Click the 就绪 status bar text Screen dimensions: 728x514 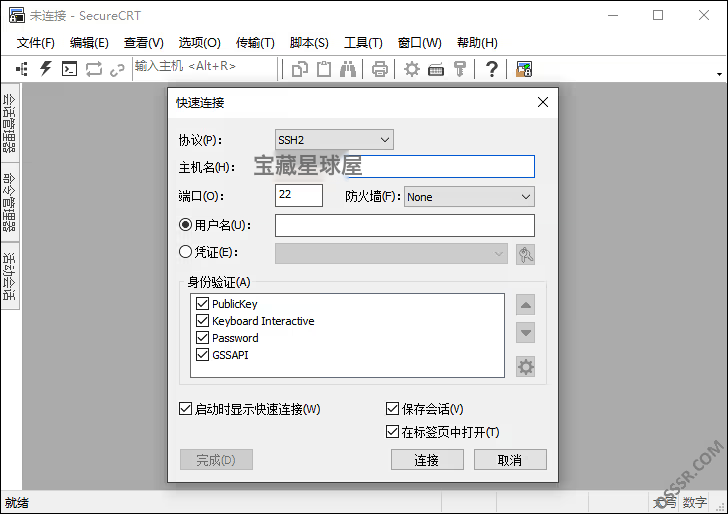coord(17,502)
